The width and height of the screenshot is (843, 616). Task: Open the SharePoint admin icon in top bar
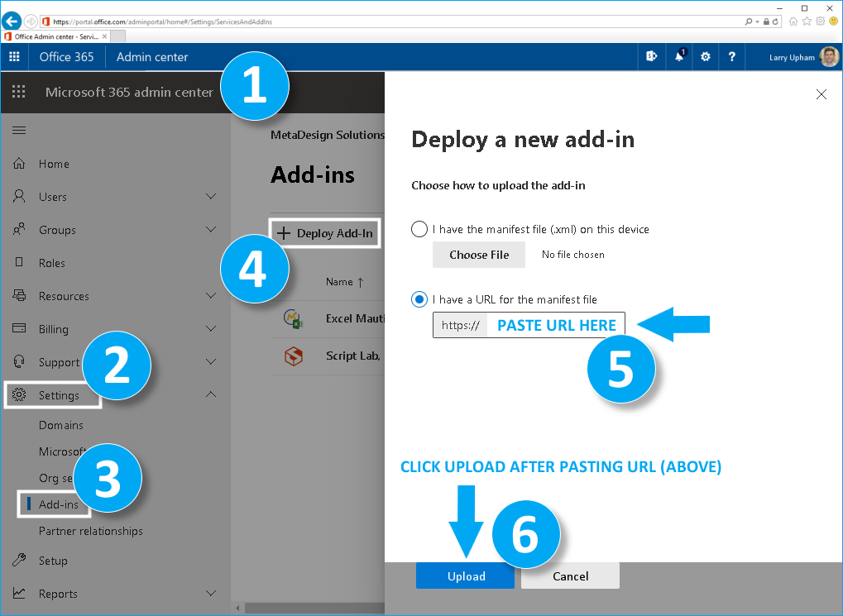click(652, 56)
